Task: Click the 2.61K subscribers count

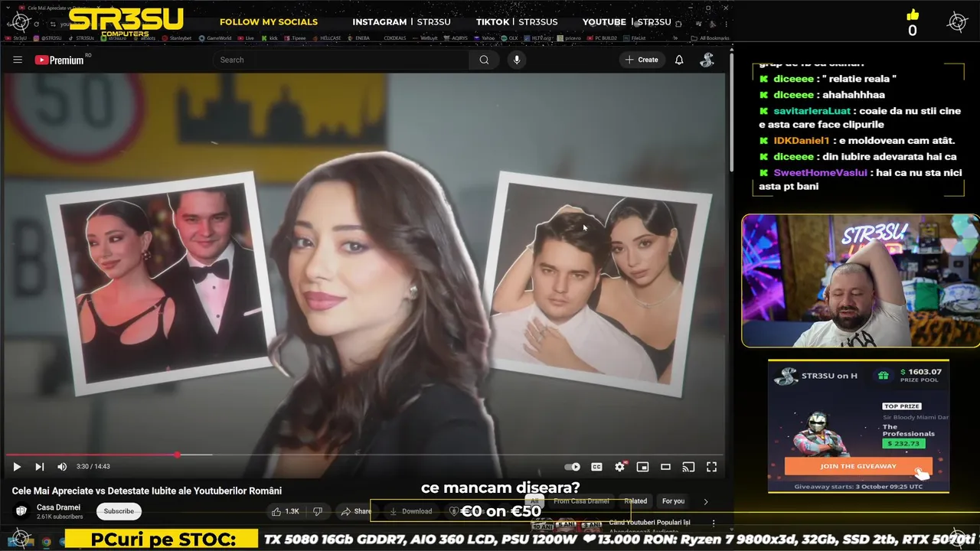Action: [60, 517]
